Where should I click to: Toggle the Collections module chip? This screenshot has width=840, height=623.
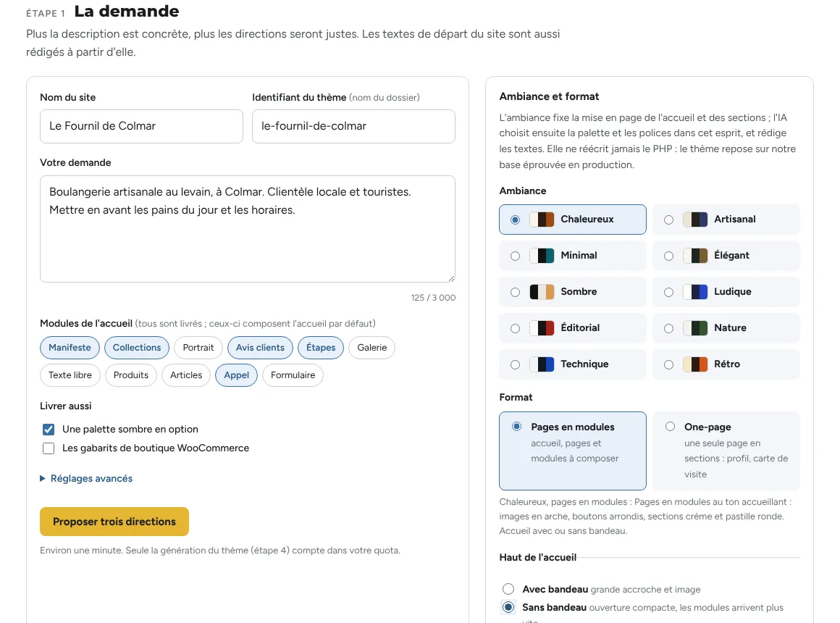tap(137, 348)
